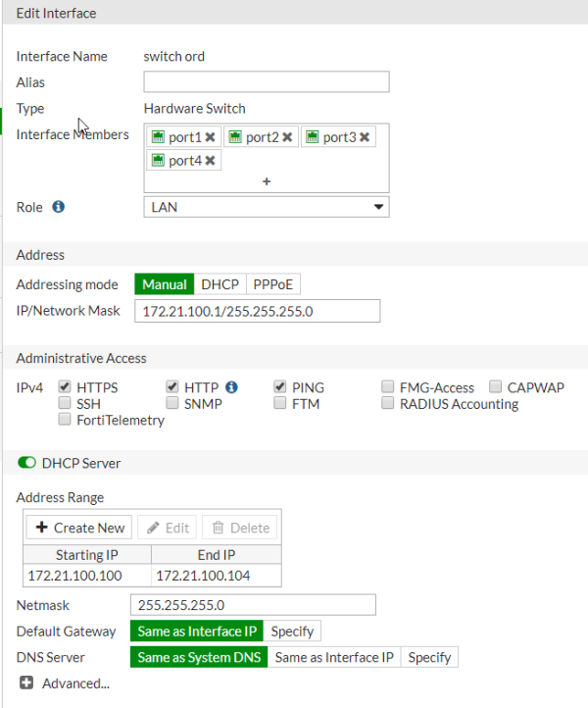This screenshot has height=708, width=588.
Task: Disable the DHCP Server toggle
Action: tap(26, 463)
